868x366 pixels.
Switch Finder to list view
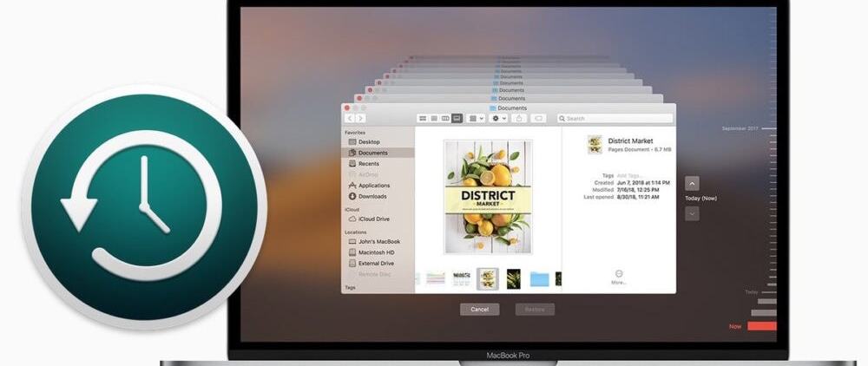(434, 118)
